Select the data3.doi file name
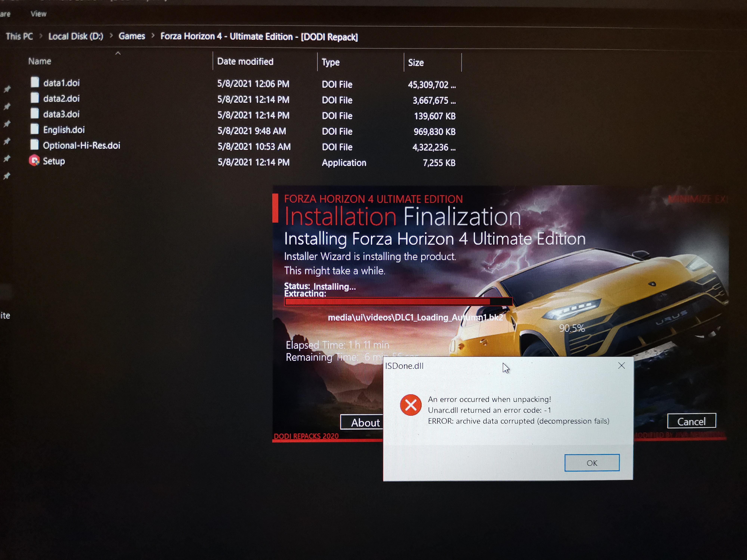This screenshot has width=747, height=560. tap(61, 114)
